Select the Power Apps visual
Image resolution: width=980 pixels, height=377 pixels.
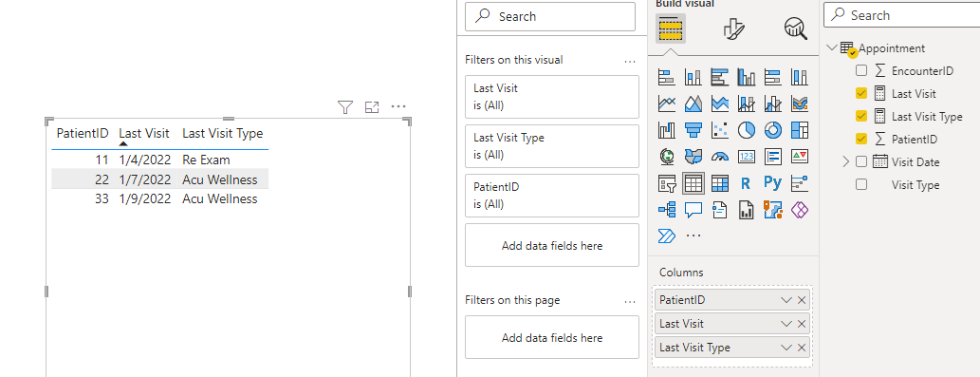[x=800, y=210]
